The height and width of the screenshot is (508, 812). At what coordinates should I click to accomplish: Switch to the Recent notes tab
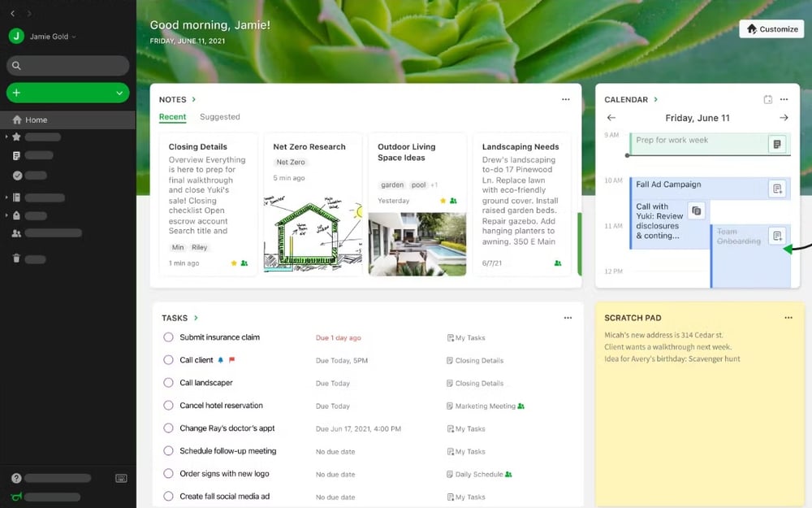172,117
